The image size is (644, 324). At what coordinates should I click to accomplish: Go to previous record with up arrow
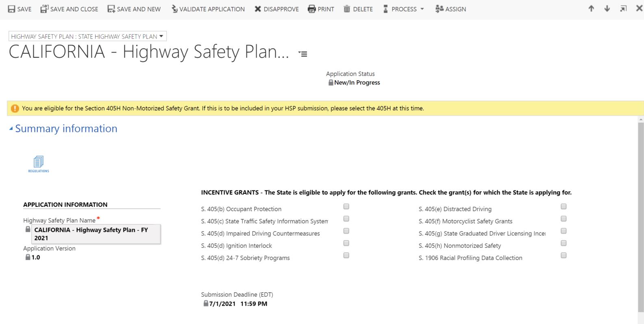591,9
